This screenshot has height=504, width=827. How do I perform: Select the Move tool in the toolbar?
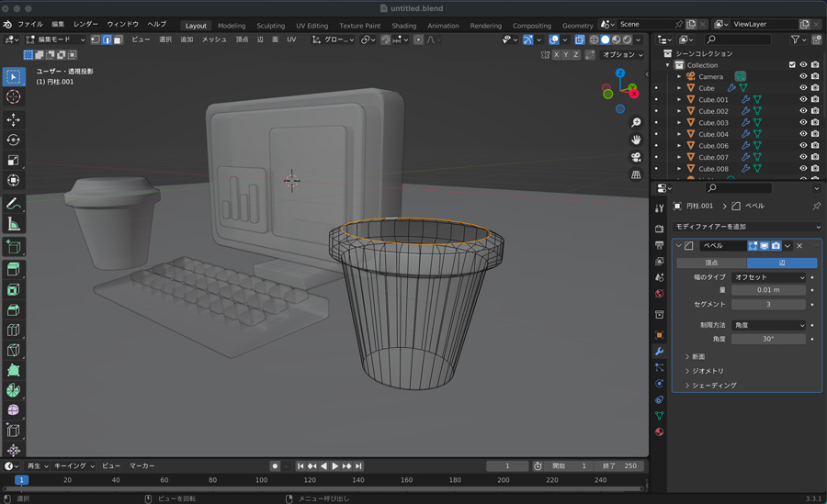[13, 120]
